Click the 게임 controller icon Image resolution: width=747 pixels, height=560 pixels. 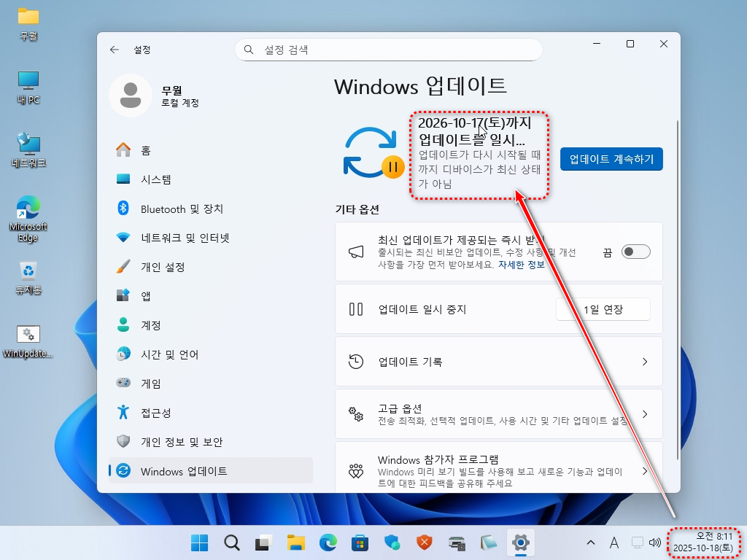click(123, 383)
